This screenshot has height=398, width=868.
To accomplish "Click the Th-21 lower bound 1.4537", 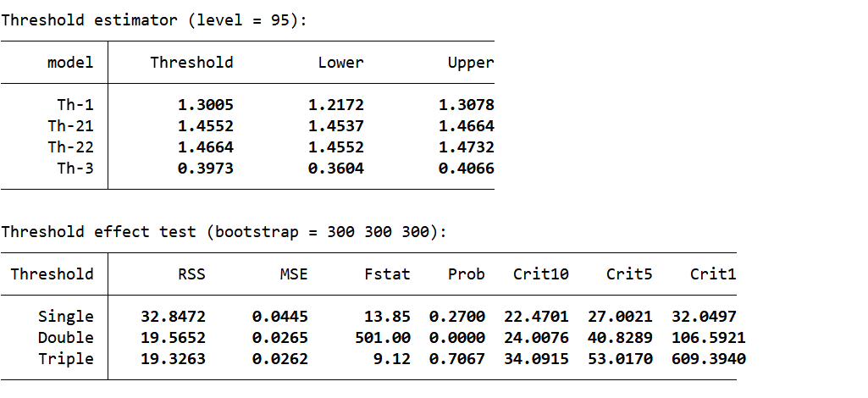I will (x=336, y=125).
